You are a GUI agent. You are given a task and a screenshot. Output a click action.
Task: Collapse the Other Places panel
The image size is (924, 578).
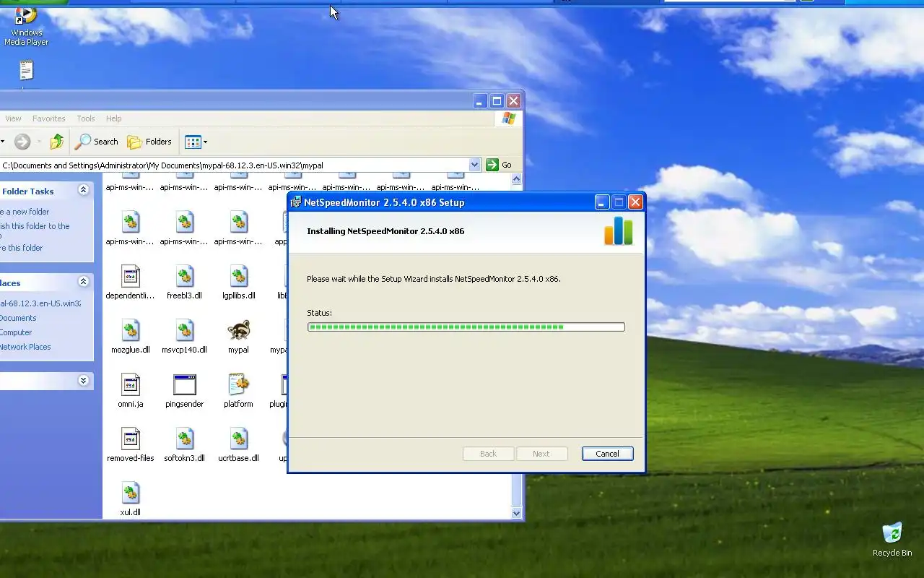(x=83, y=282)
